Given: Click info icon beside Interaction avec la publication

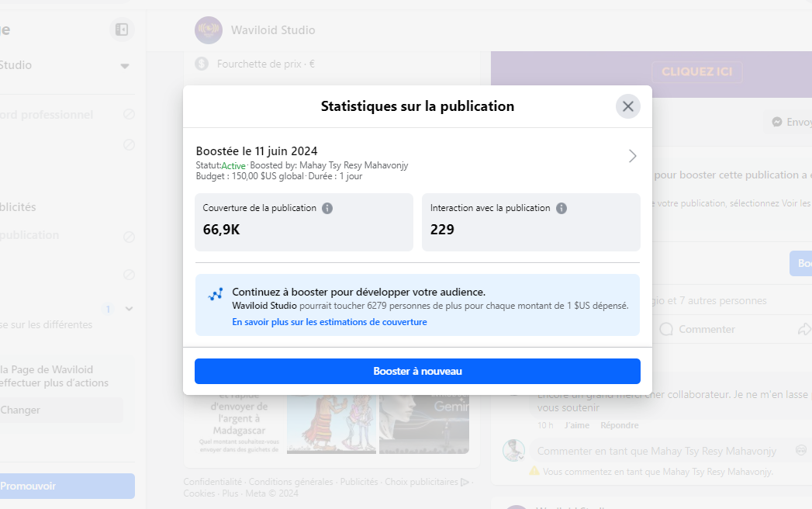Looking at the screenshot, I should [x=561, y=209].
